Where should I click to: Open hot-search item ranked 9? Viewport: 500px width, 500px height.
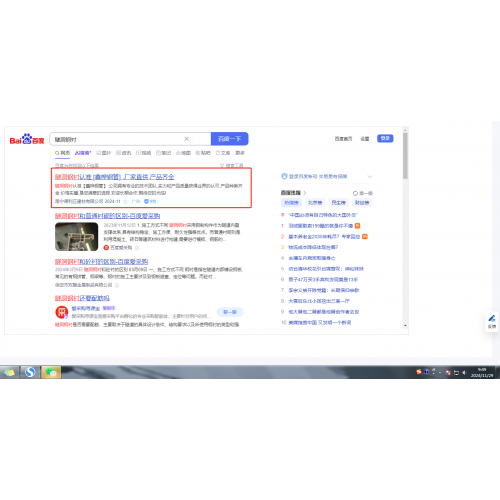tap(324, 312)
